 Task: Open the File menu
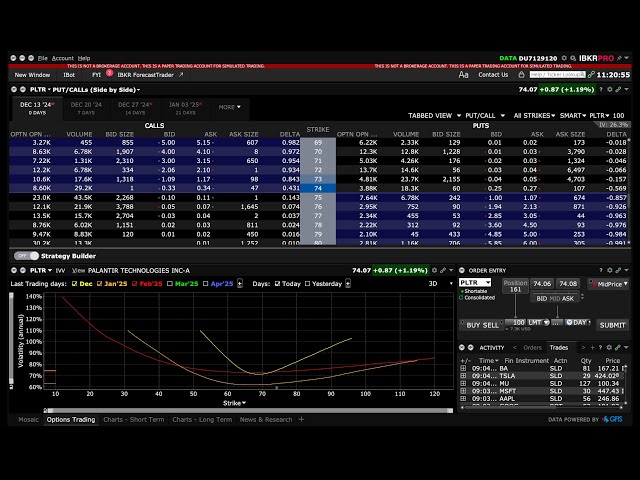(x=43, y=58)
